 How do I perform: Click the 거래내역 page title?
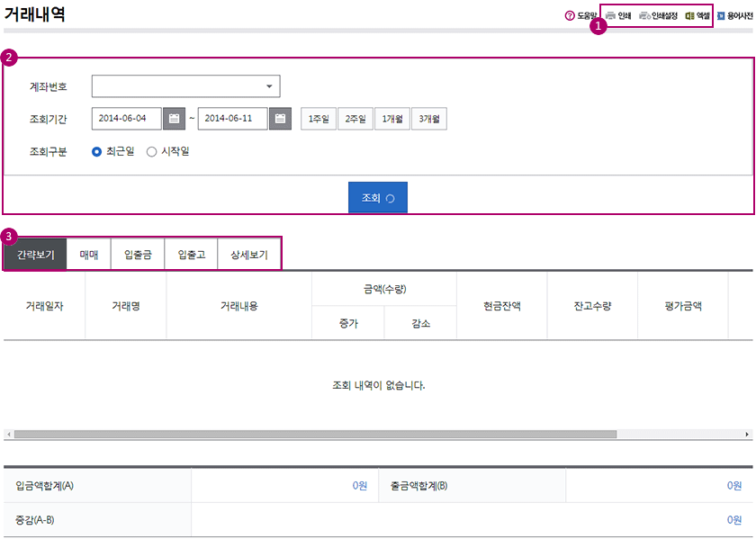point(34,14)
